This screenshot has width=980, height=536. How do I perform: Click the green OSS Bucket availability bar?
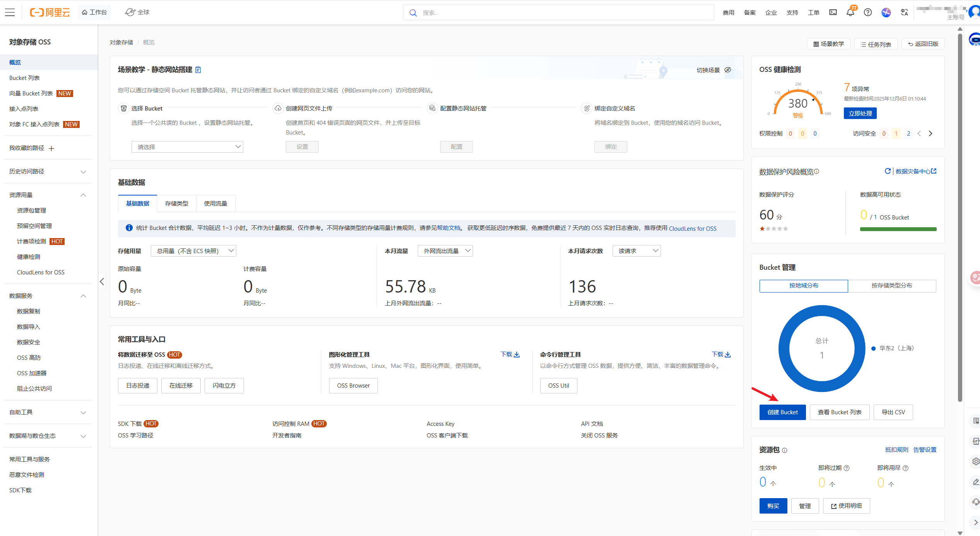click(898, 229)
